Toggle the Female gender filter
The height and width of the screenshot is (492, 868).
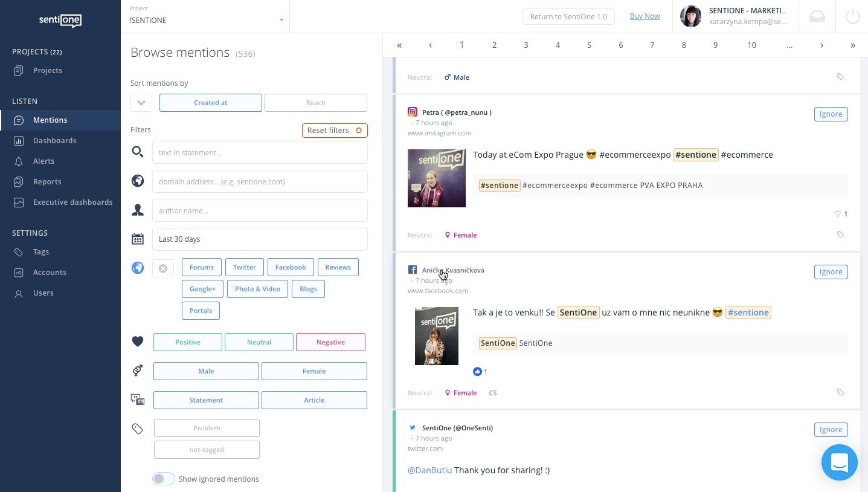point(314,371)
